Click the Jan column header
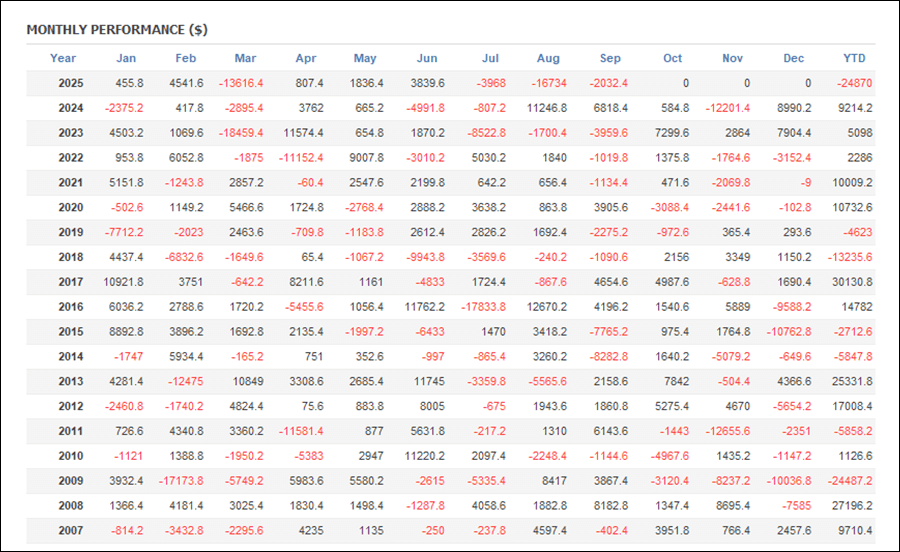The image size is (900, 552). pos(126,58)
